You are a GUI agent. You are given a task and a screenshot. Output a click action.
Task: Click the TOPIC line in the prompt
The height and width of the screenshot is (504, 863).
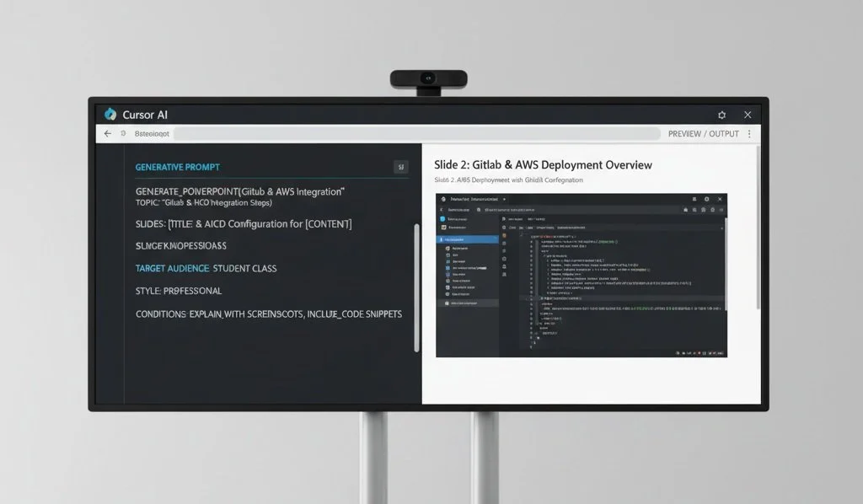[204, 202]
